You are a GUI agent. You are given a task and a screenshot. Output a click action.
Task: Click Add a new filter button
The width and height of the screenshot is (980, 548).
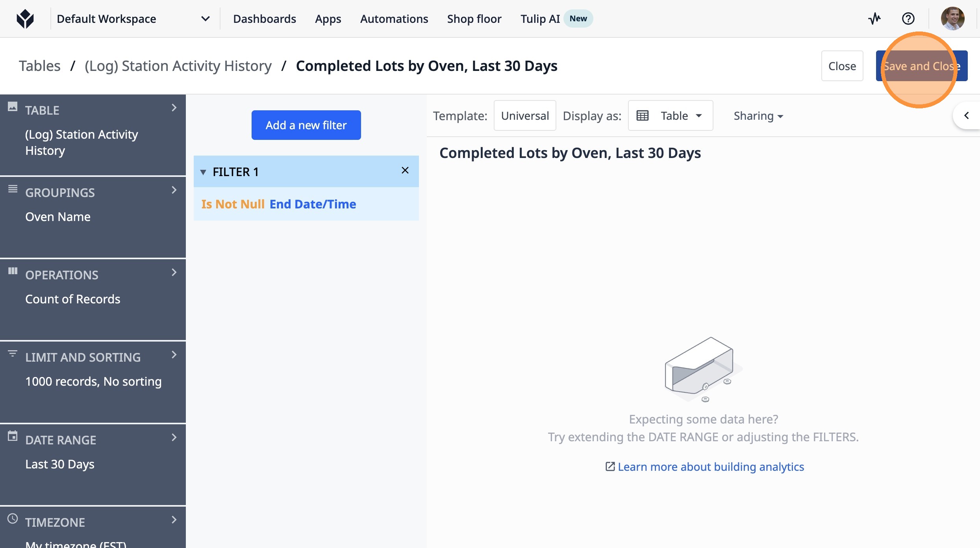point(306,125)
